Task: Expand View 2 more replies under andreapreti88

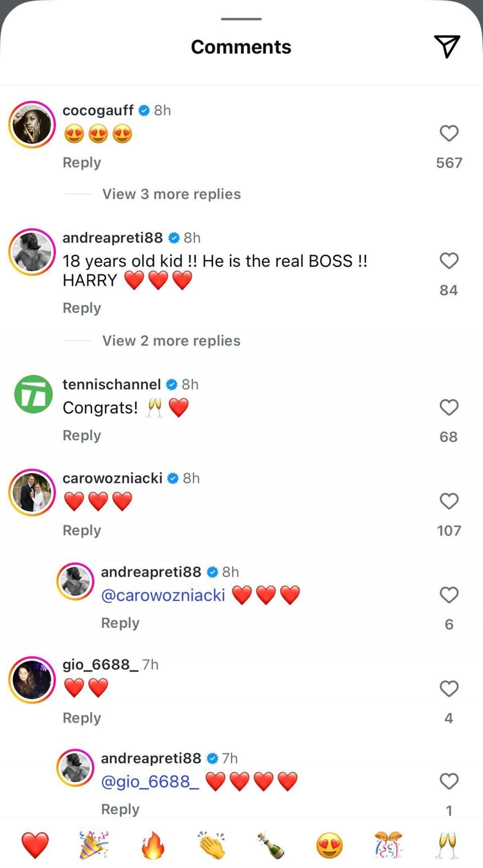Action: pyautogui.click(x=172, y=341)
